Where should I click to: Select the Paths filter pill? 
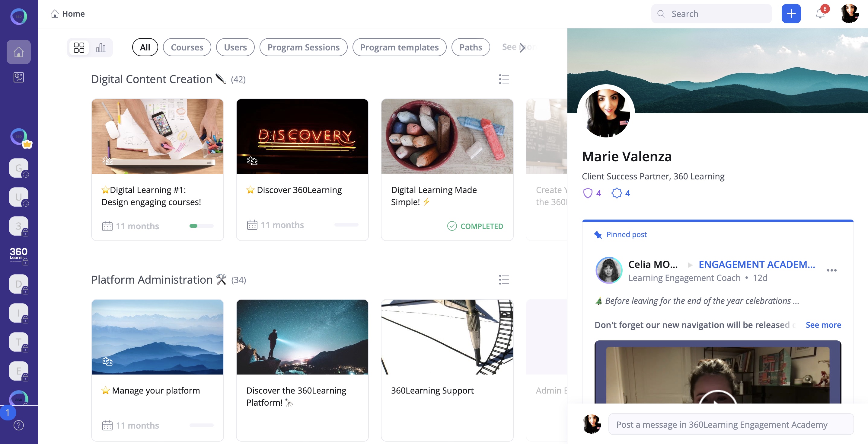tap(471, 47)
